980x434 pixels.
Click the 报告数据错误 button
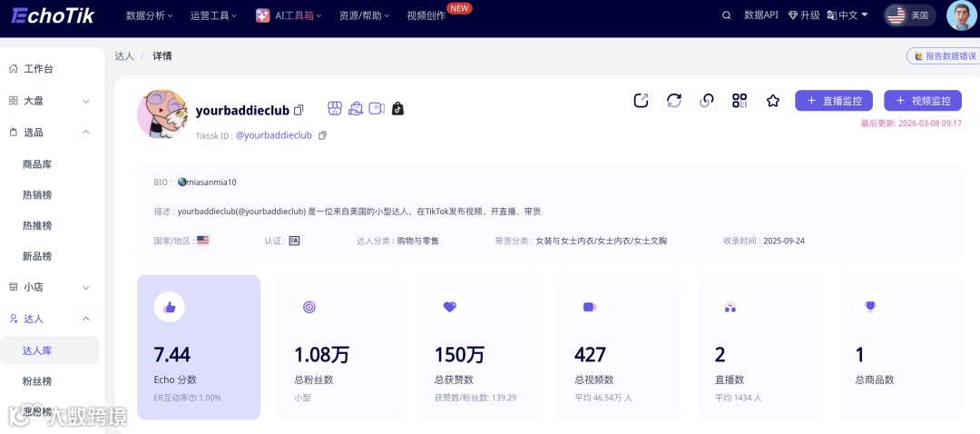[945, 55]
